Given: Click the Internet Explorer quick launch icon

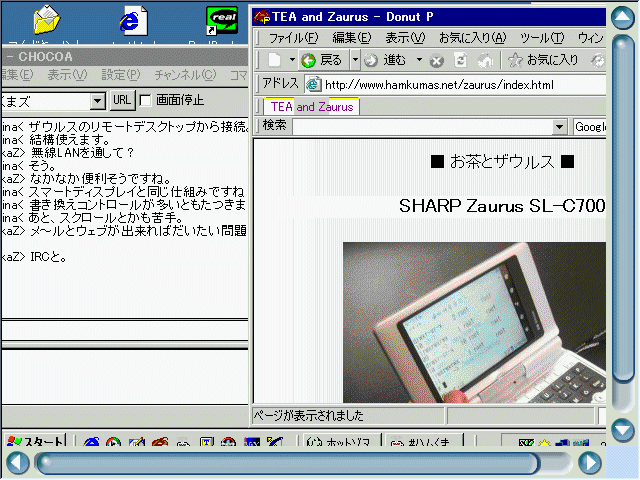Looking at the screenshot, I should [91, 441].
